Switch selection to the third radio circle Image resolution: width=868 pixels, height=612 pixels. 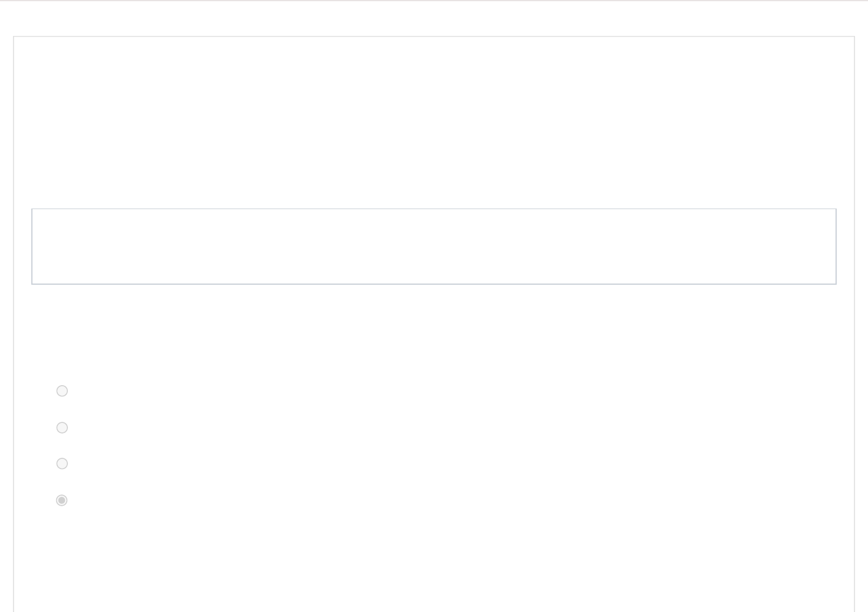pyautogui.click(x=62, y=464)
